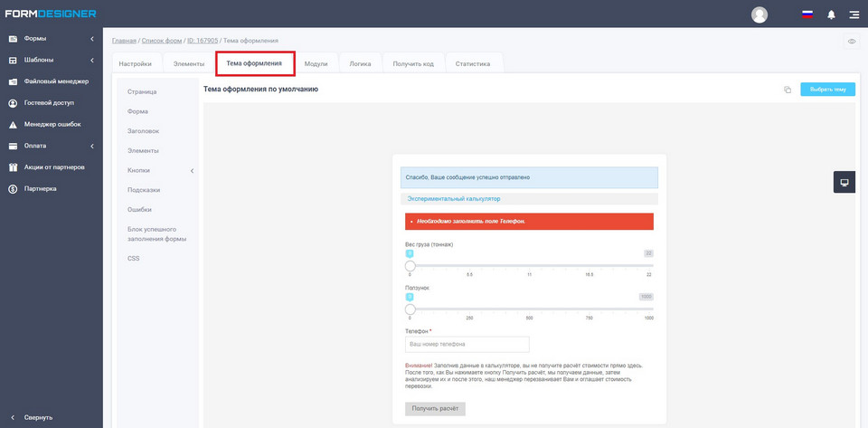The width and height of the screenshot is (868, 428).
Task: Click the Телефон input field
Action: pyautogui.click(x=467, y=345)
